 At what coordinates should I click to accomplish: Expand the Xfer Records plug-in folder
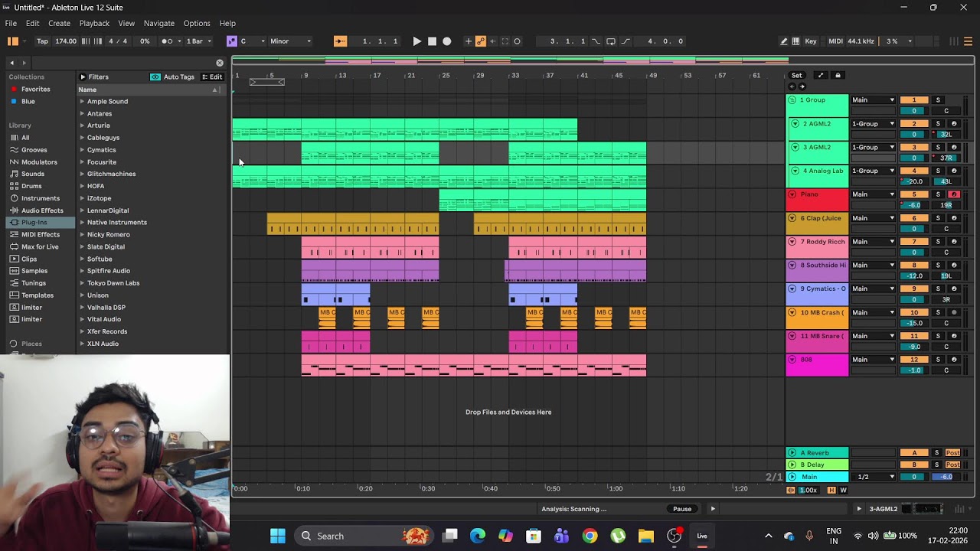[82, 331]
